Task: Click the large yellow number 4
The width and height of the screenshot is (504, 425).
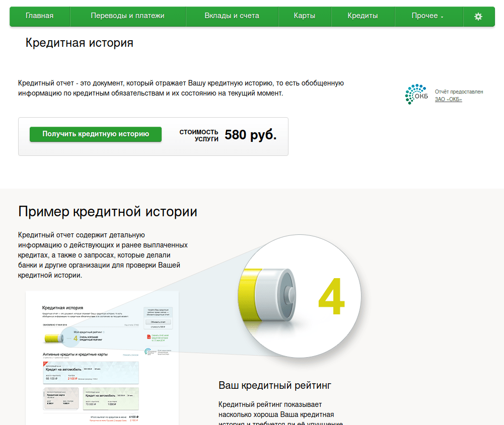Action: click(x=331, y=300)
